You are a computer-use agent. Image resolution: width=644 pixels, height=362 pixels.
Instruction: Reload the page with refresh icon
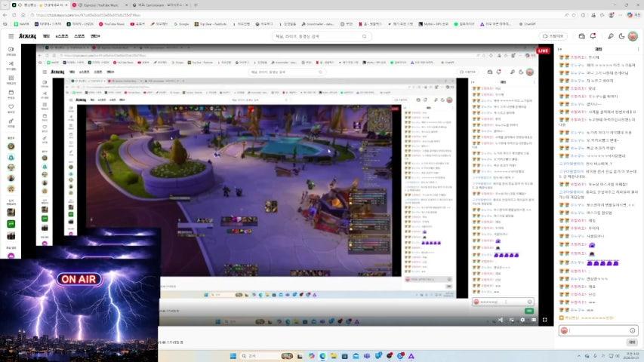(14, 15)
